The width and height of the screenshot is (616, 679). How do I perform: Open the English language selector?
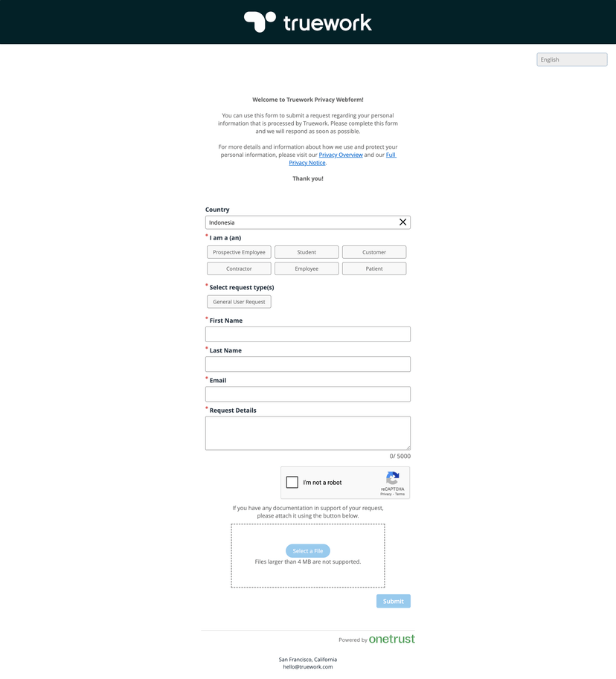571,59
